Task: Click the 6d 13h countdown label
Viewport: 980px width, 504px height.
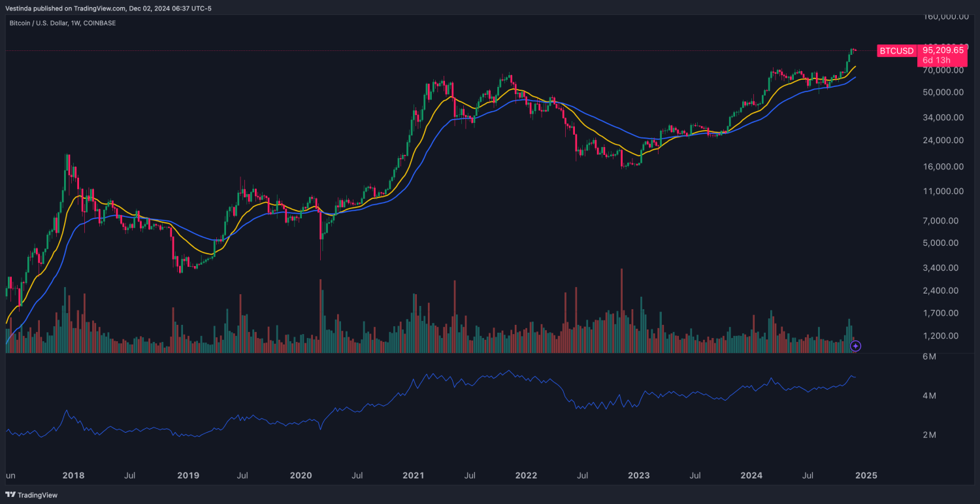Action: click(936, 60)
